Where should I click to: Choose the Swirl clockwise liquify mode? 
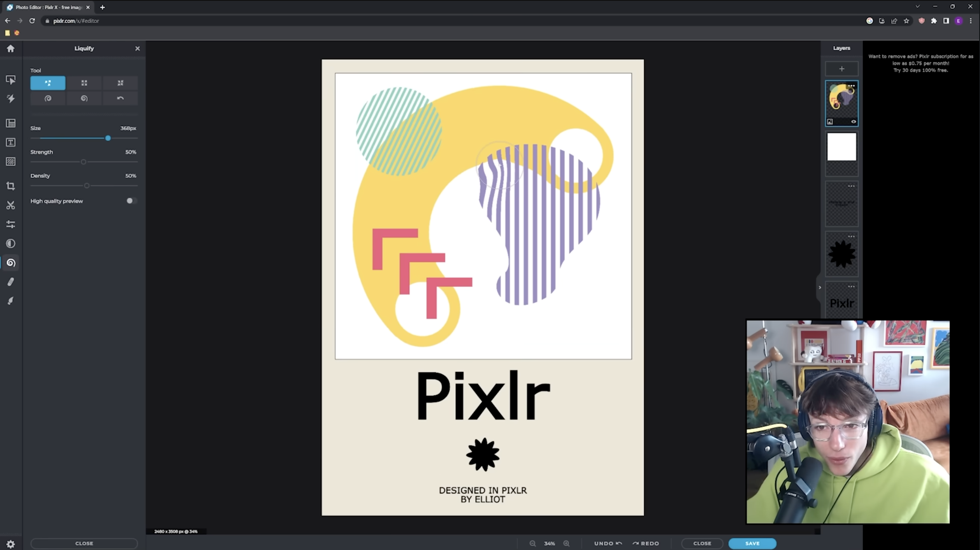(x=48, y=98)
